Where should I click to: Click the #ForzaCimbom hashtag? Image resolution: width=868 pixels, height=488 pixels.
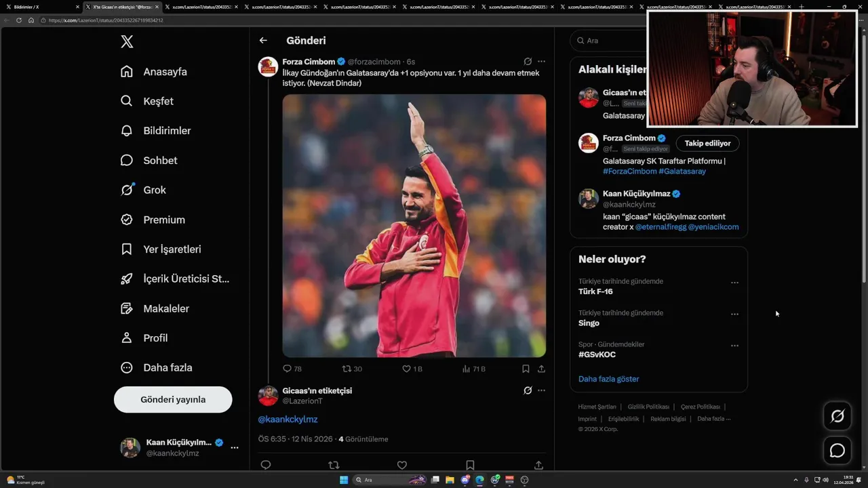629,171
